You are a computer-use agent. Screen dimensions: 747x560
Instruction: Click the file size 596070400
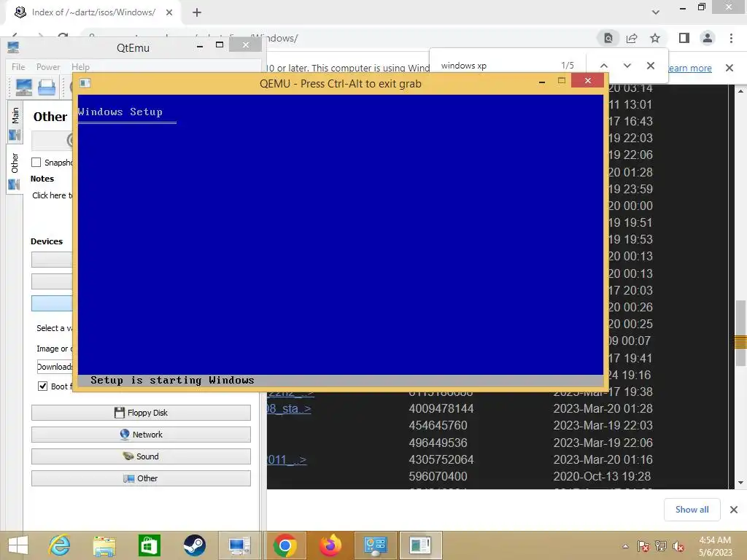438,476
